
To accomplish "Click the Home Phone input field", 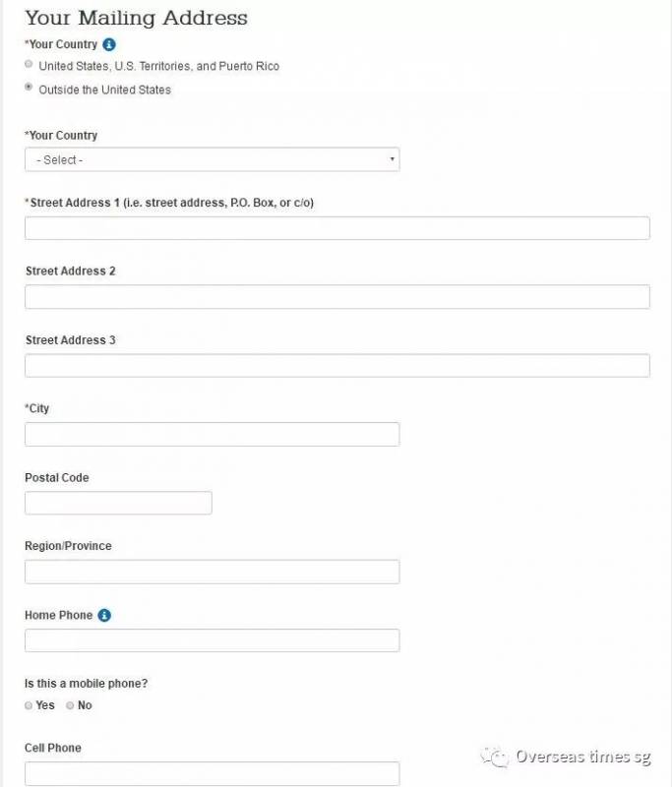I will [212, 640].
